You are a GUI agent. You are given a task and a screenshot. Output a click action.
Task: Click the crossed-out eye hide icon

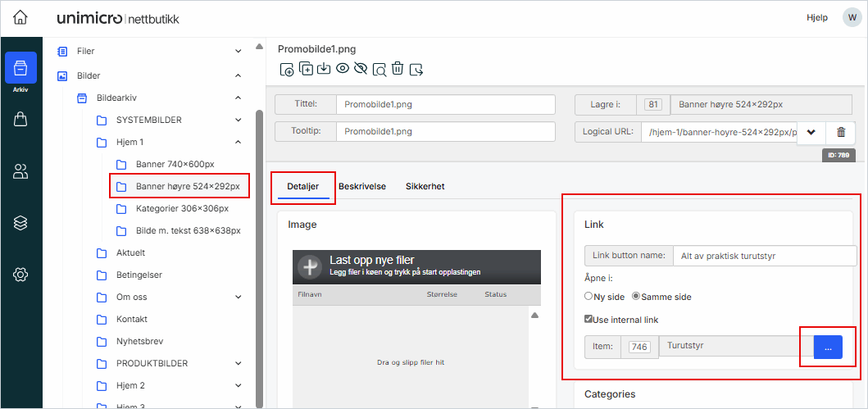coord(361,69)
